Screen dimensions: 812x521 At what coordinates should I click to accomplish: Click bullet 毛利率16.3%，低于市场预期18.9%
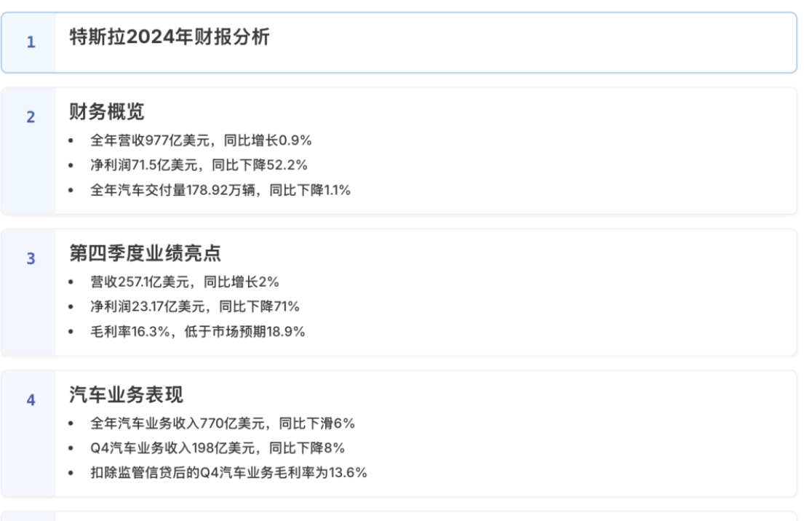point(198,332)
